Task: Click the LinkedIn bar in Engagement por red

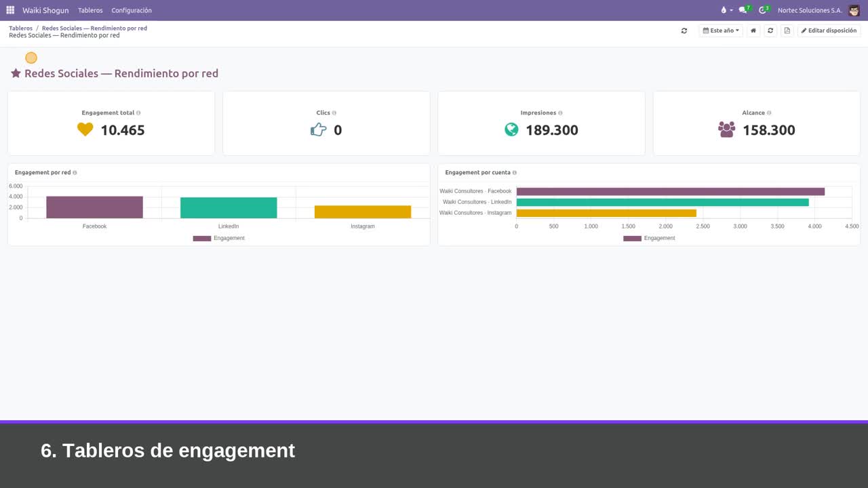Action: (229, 207)
